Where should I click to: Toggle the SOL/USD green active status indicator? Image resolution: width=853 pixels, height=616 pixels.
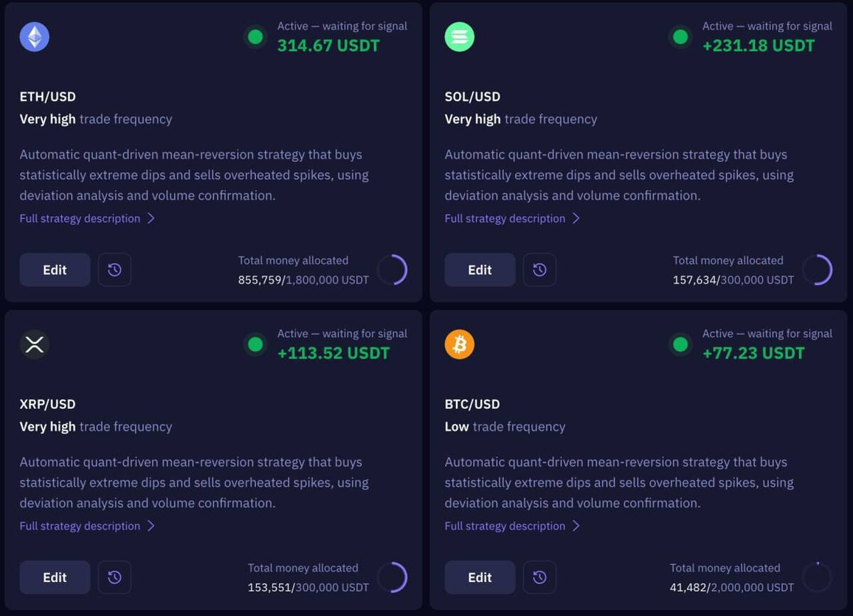click(x=680, y=37)
